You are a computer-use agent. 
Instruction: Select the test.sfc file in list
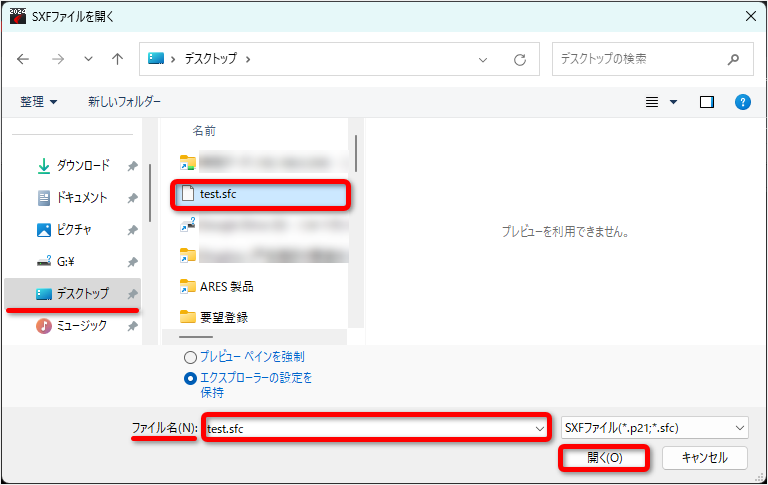(x=261, y=194)
